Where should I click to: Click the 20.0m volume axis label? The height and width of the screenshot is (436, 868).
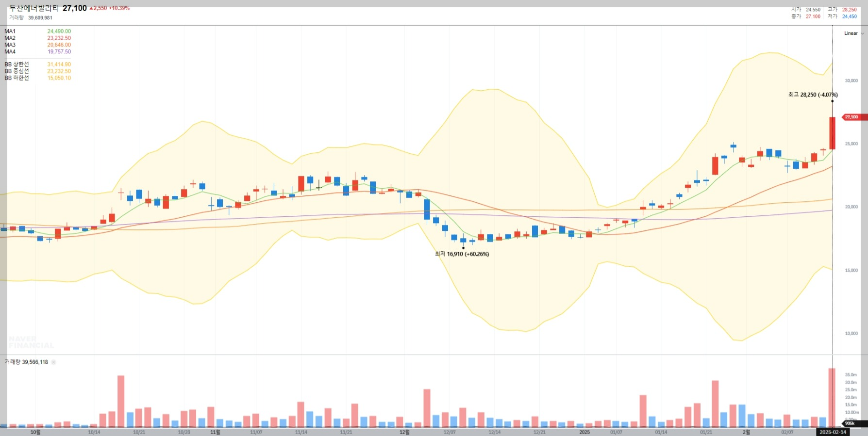point(851,398)
